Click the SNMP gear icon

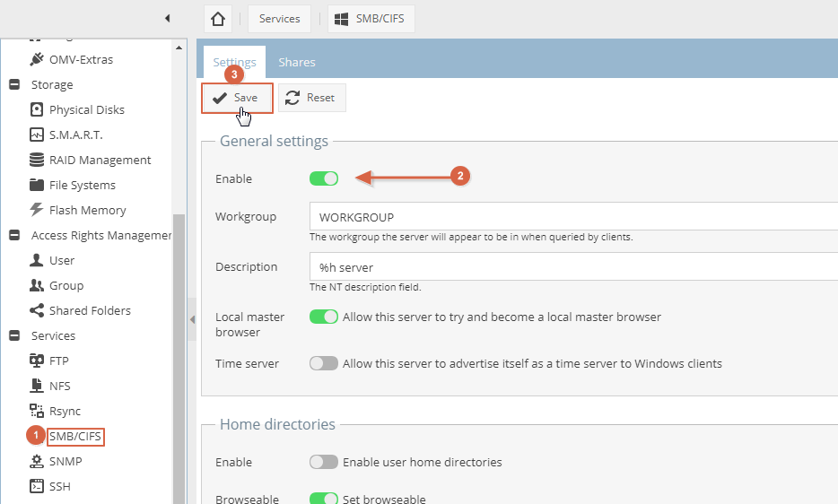tap(37, 461)
